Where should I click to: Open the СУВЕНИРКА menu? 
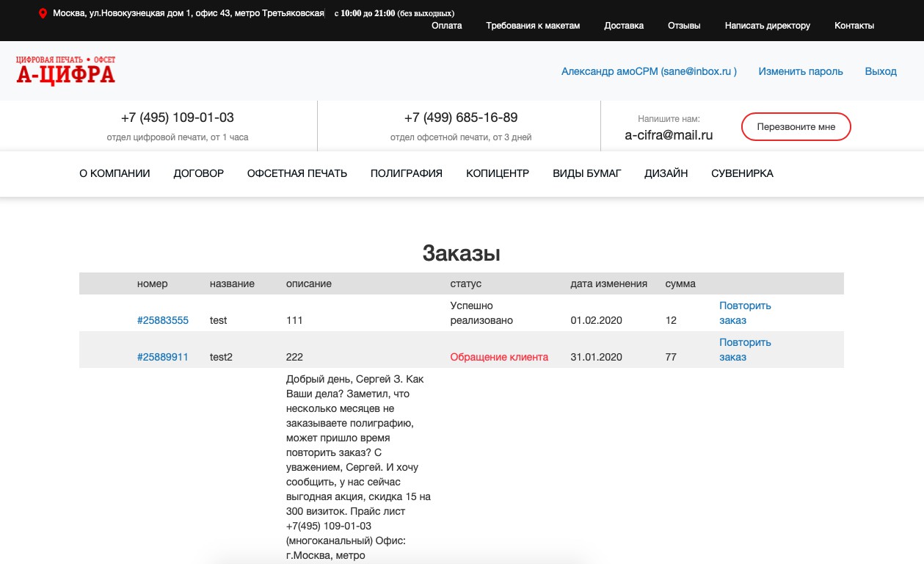click(x=742, y=173)
